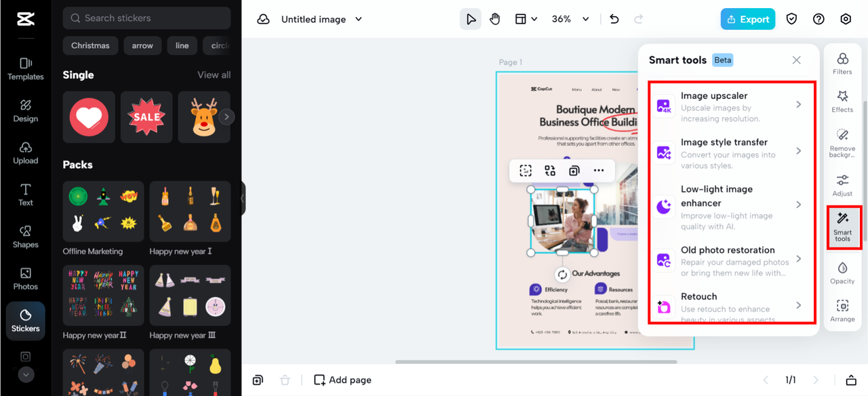Select the arrow sticker tag

(x=142, y=45)
